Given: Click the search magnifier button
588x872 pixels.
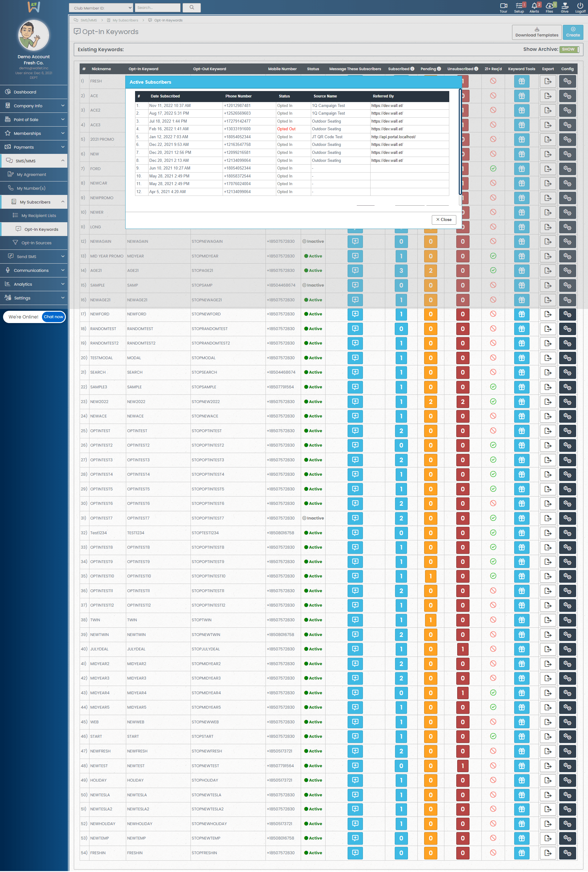Looking at the screenshot, I should click(192, 7).
